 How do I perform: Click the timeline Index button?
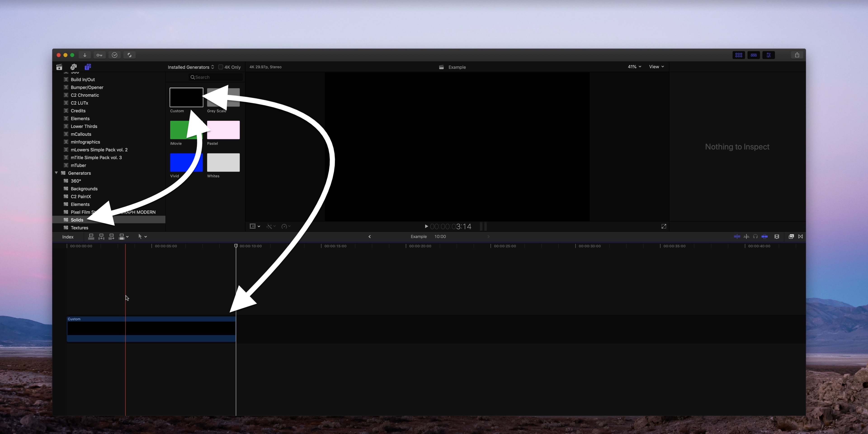68,237
